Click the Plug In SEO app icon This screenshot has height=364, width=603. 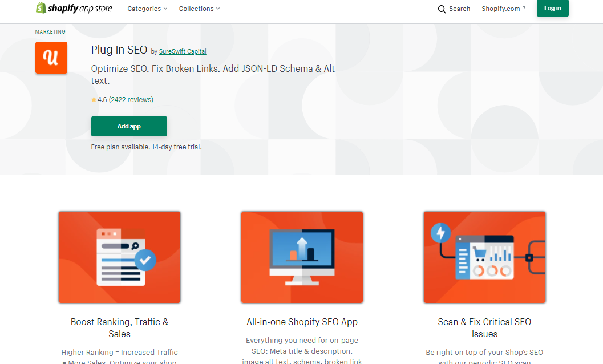point(51,57)
